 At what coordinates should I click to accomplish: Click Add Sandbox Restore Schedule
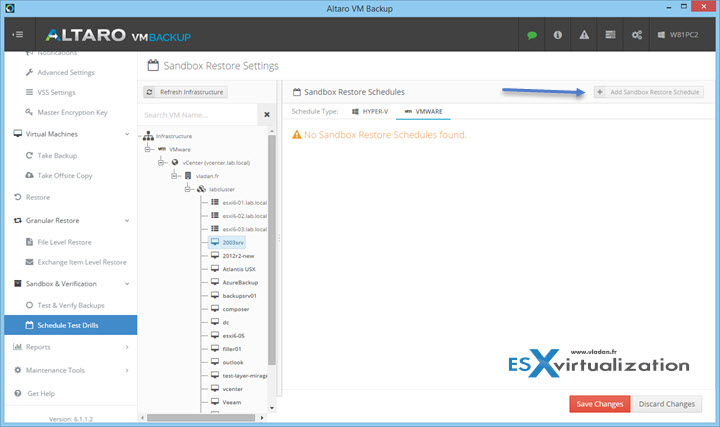(649, 92)
